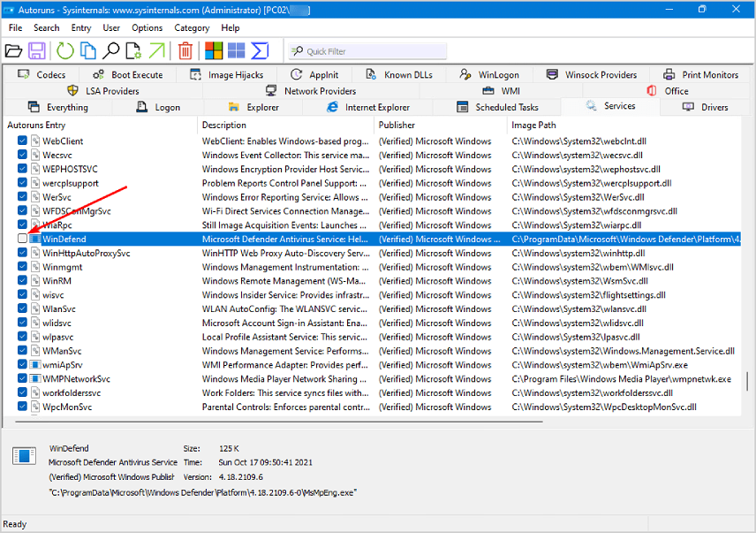Switch to the AppInit tab
Screen dimensions: 756x533
[314, 75]
